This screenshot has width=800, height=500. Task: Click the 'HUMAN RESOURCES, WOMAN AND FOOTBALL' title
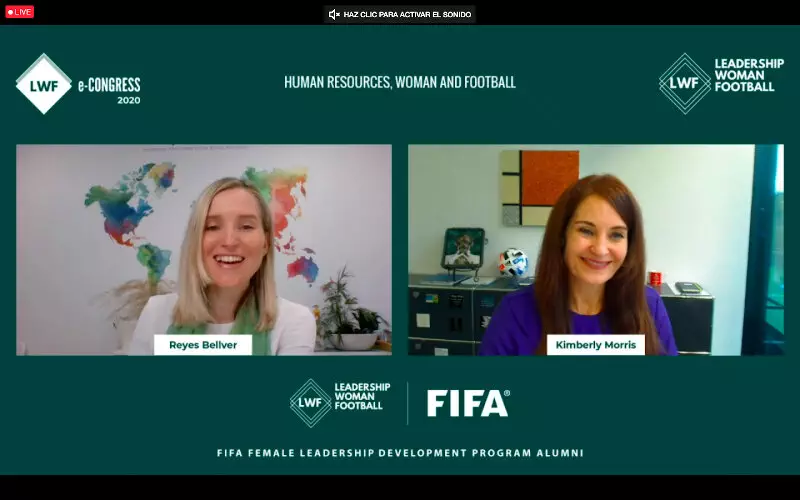point(399,82)
